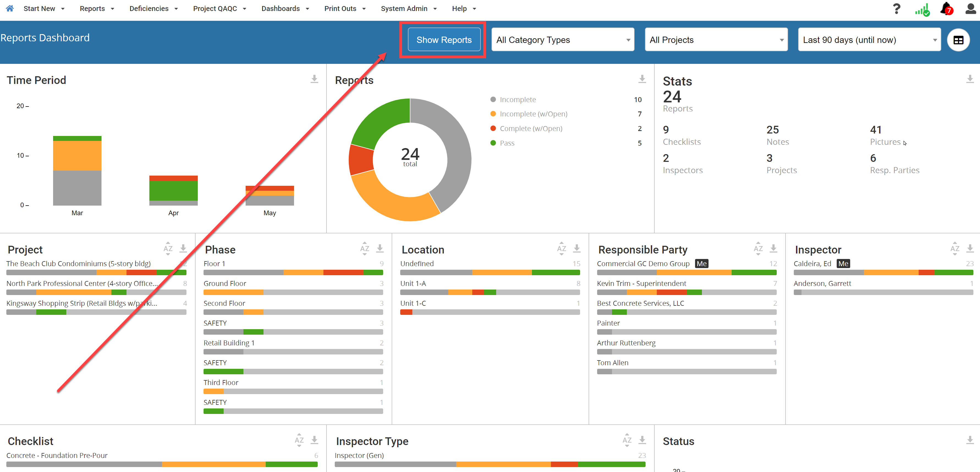Open grid layout via the table icon

(958, 40)
